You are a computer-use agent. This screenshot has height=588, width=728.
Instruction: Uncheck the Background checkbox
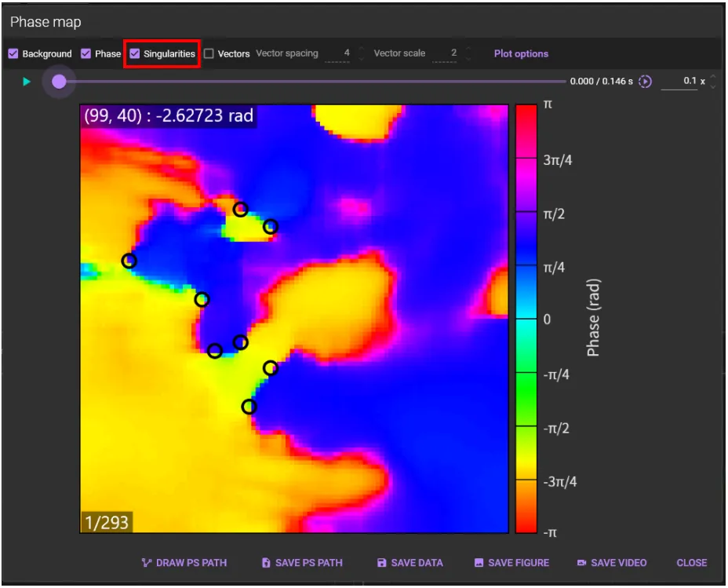coord(13,54)
